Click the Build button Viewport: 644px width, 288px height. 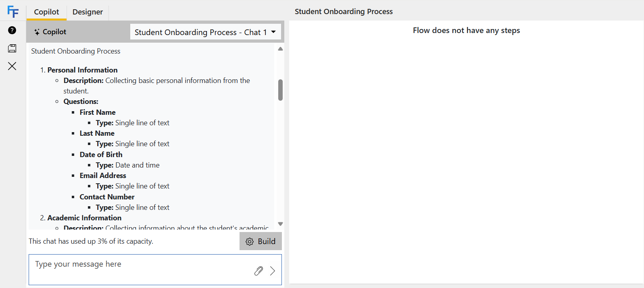point(261,241)
